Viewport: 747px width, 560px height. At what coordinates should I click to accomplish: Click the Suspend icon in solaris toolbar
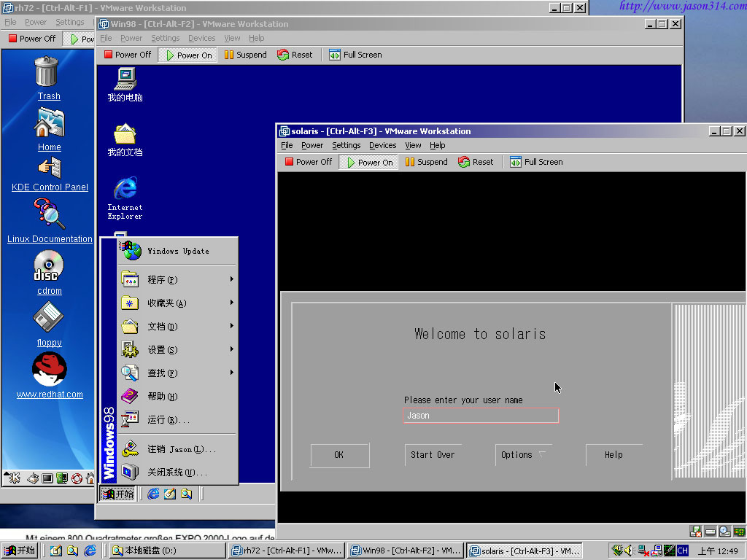410,162
